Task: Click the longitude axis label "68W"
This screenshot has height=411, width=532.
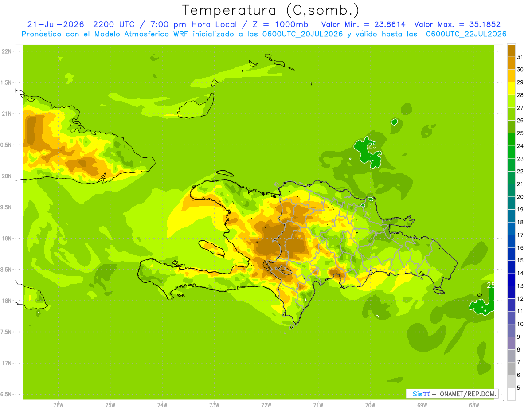Action: [x=474, y=405]
